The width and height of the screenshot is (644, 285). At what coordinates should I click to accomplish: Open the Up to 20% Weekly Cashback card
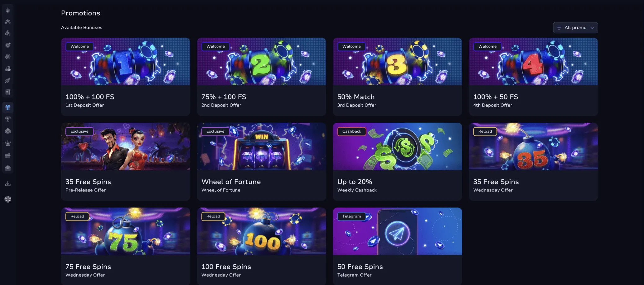[x=397, y=162]
